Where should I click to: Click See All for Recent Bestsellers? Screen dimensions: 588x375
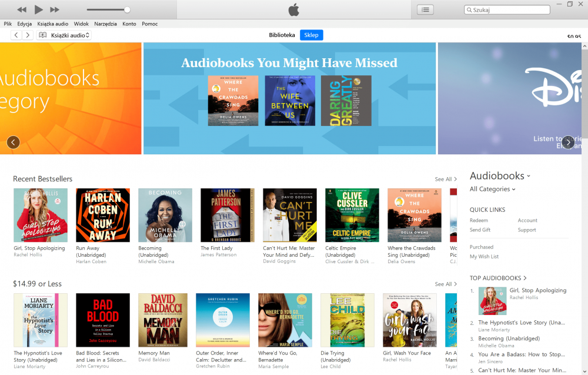(x=446, y=179)
